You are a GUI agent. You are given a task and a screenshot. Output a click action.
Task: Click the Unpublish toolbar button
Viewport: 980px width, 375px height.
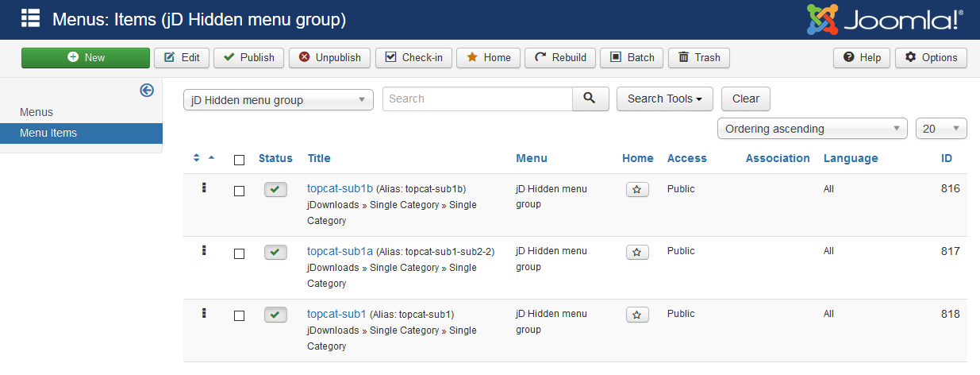(329, 57)
